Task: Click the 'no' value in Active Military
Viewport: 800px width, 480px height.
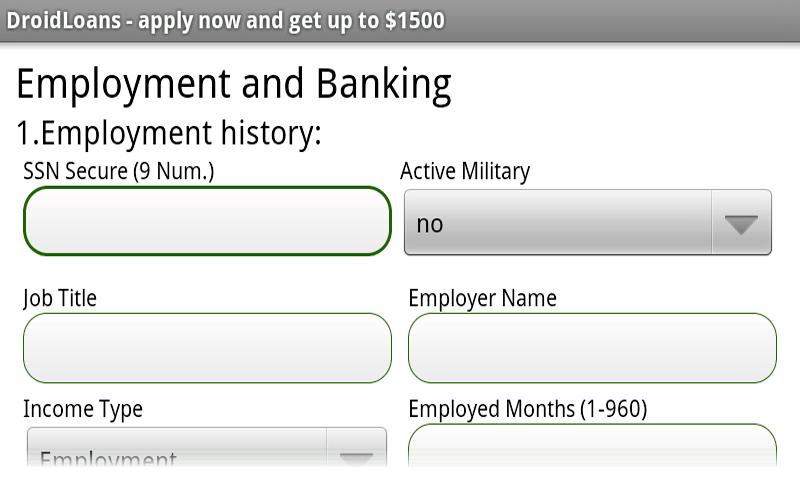Action: pos(430,224)
